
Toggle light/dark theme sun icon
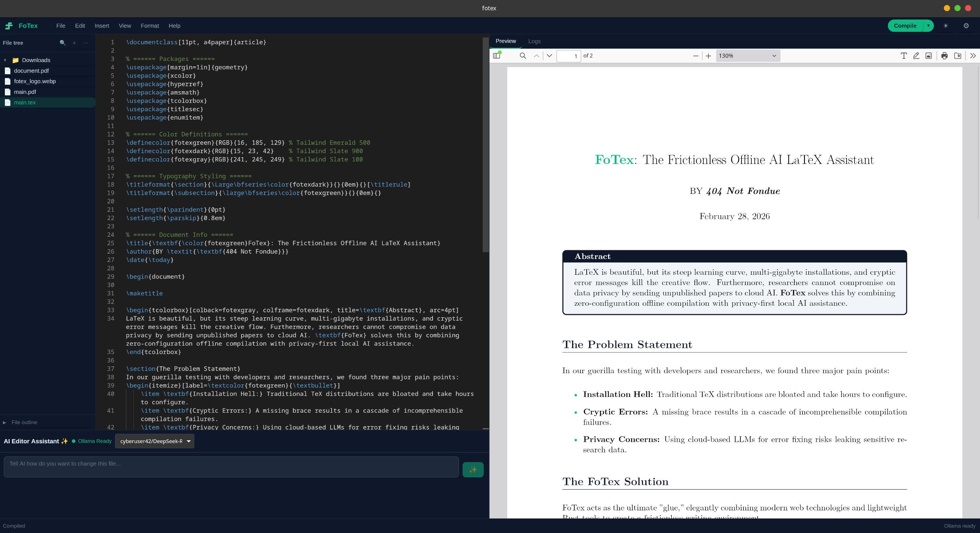[x=945, y=26]
